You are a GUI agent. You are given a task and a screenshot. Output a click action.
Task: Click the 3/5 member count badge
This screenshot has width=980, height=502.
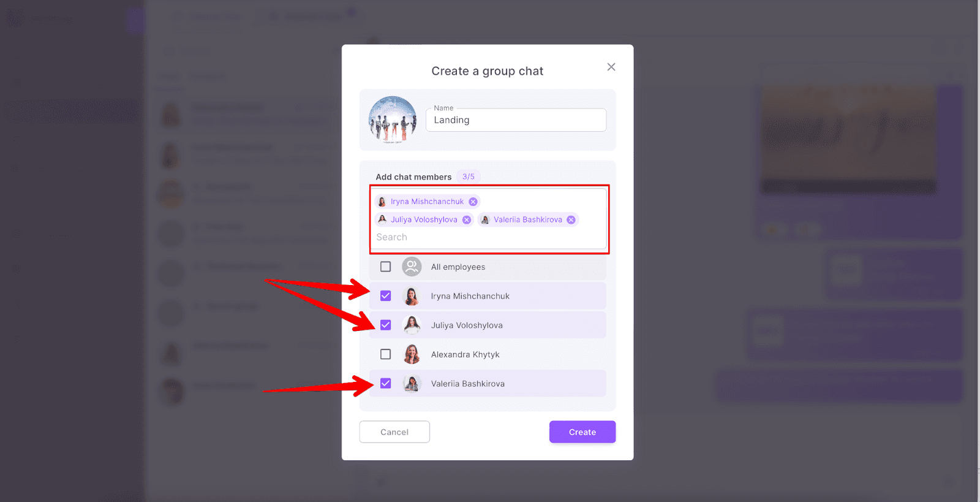pos(469,177)
